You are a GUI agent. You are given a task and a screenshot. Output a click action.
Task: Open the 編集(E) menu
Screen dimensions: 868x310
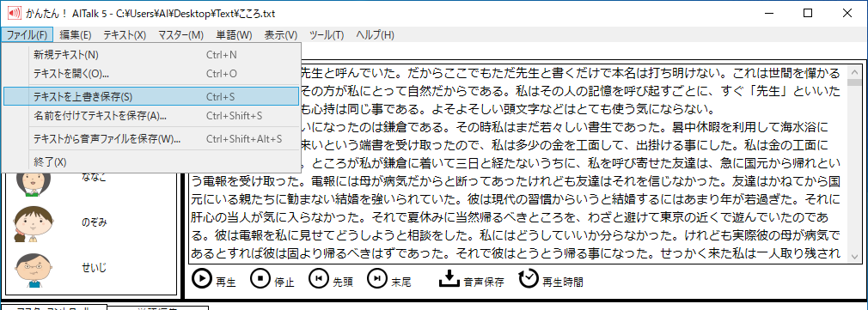pos(76,35)
